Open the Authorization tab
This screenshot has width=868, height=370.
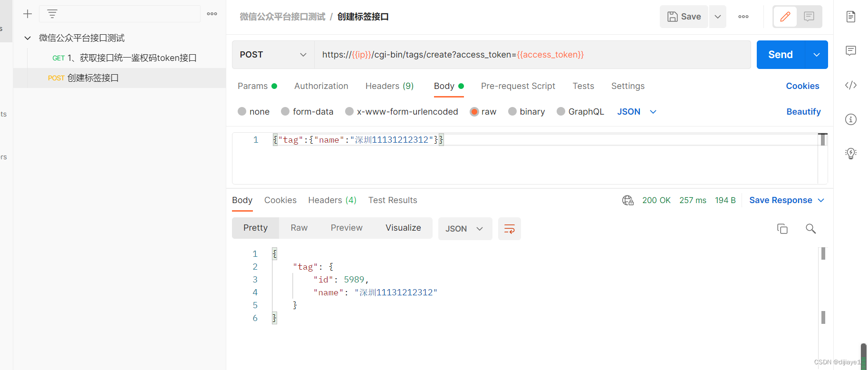click(321, 86)
